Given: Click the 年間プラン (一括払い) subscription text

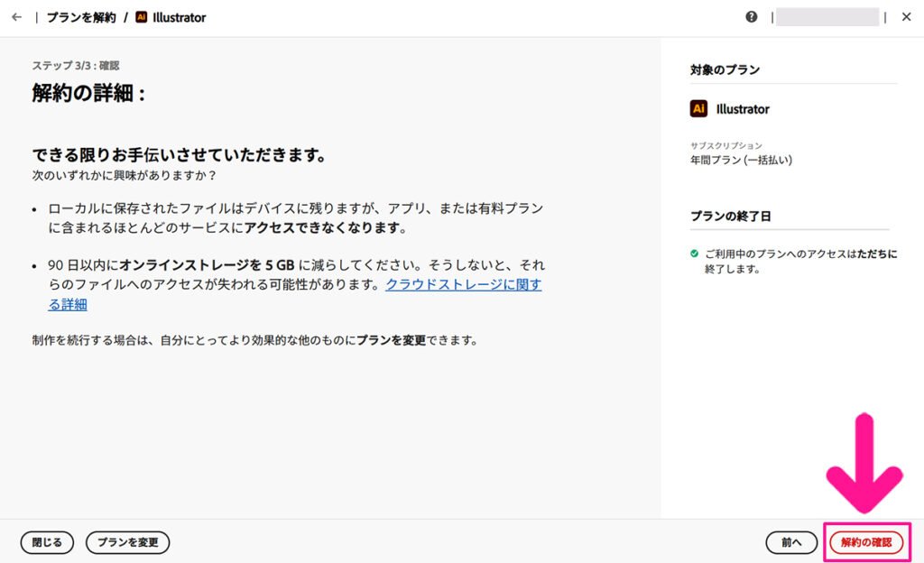Looking at the screenshot, I should (741, 161).
